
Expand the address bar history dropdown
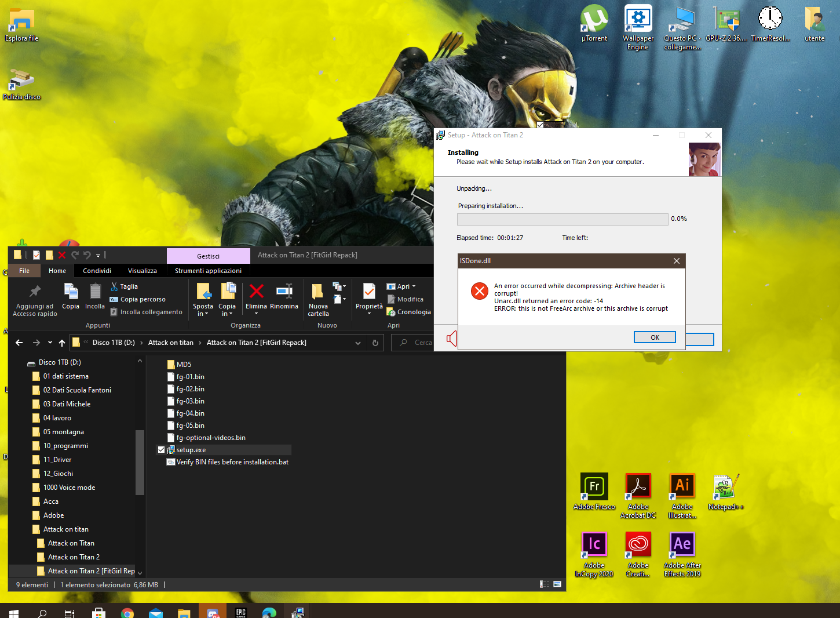358,343
